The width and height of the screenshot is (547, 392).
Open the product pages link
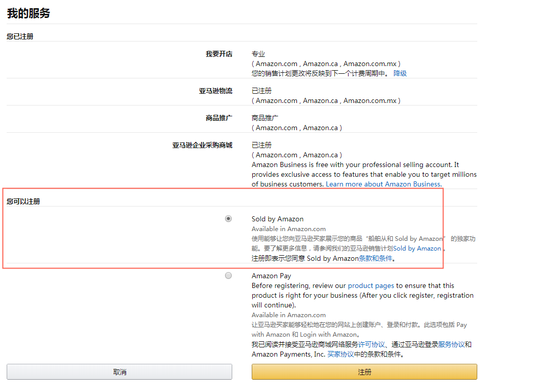[x=371, y=285]
